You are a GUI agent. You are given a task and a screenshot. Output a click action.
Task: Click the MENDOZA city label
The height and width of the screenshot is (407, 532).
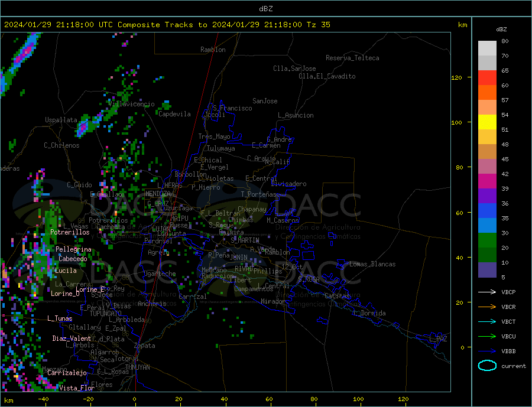tap(158, 194)
